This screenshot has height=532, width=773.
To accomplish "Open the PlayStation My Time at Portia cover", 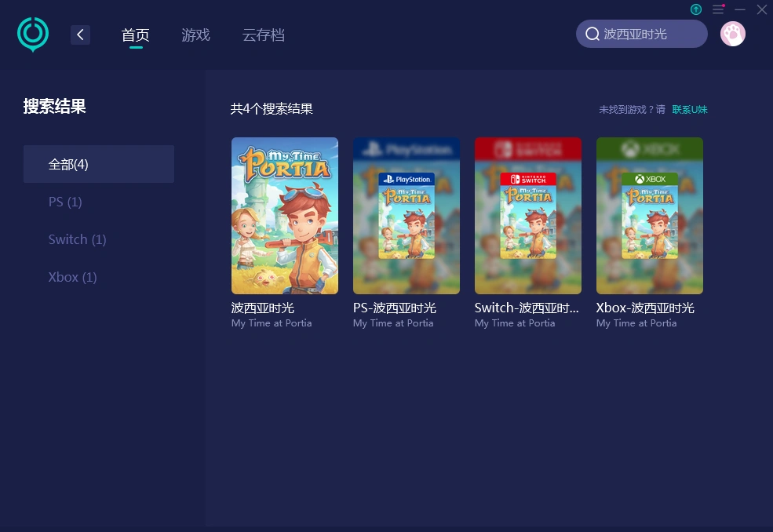I will [407, 216].
